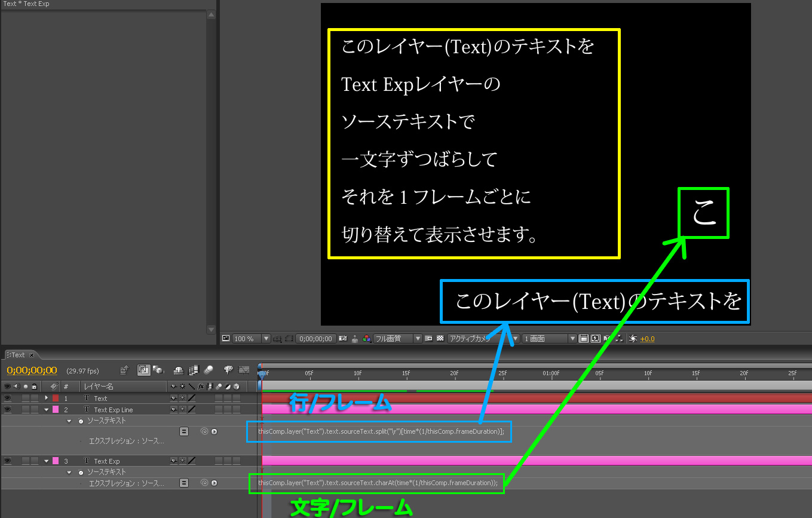Click pink label swatch of Text Exp
The width and height of the screenshot is (812, 518).
pos(56,461)
